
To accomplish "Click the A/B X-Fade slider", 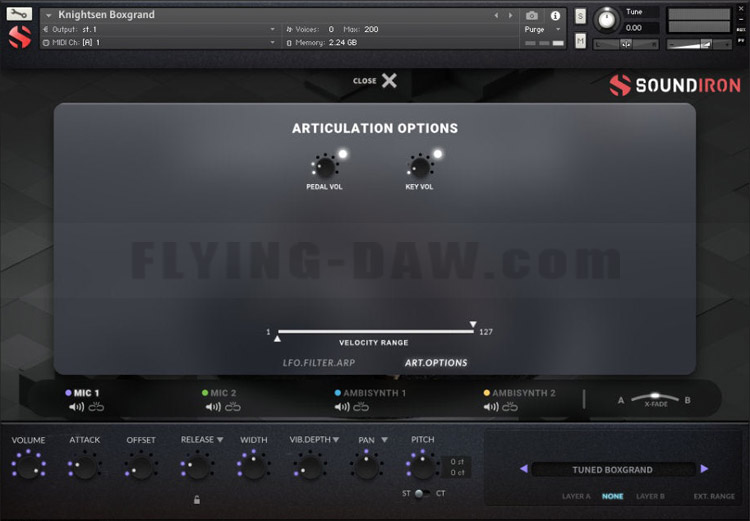I will (x=655, y=397).
